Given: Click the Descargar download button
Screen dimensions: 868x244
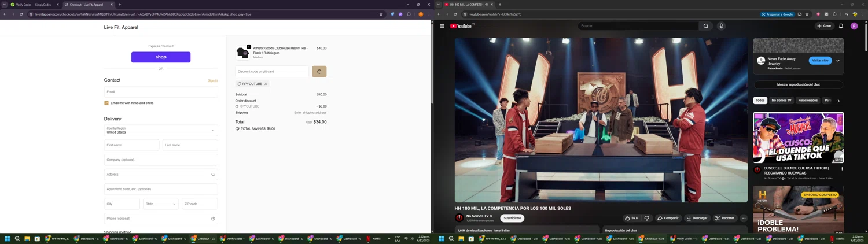Looking at the screenshot, I should (x=697, y=218).
